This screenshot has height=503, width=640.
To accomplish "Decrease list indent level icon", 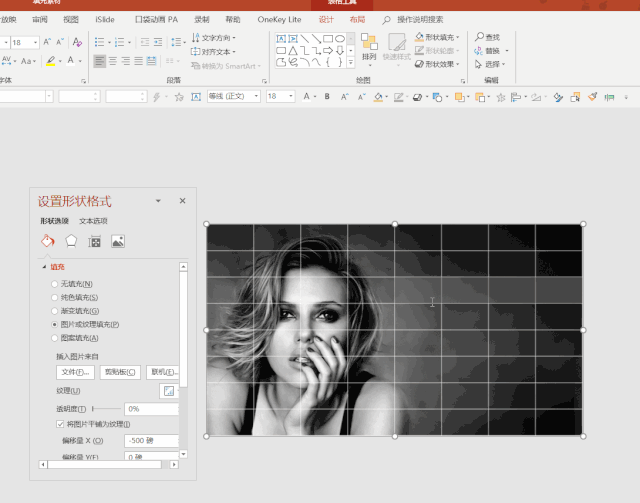I will pyautogui.click(x=145, y=42).
